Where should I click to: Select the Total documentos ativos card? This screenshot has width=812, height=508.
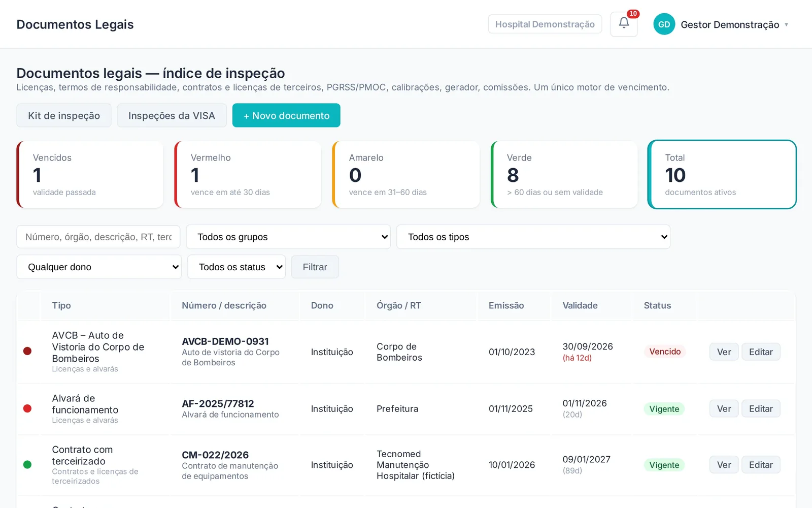pos(722,174)
